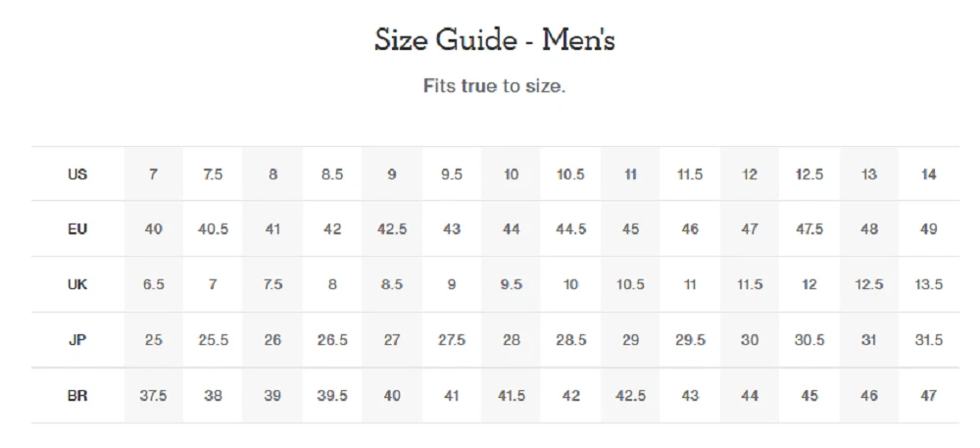The image size is (980, 448).
Task: Select EU size 47.5 cell
Action: 809,229
